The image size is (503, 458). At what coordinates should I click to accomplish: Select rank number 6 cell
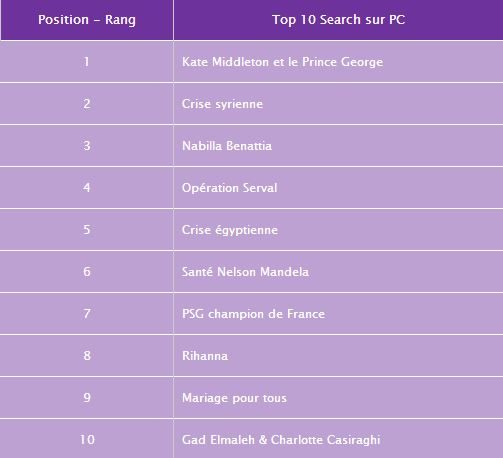(x=87, y=272)
